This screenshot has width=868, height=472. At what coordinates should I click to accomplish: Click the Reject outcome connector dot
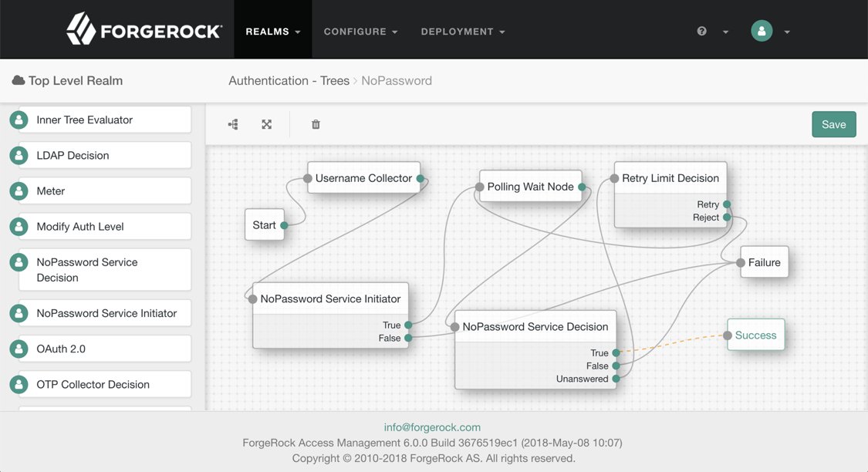coord(727,217)
